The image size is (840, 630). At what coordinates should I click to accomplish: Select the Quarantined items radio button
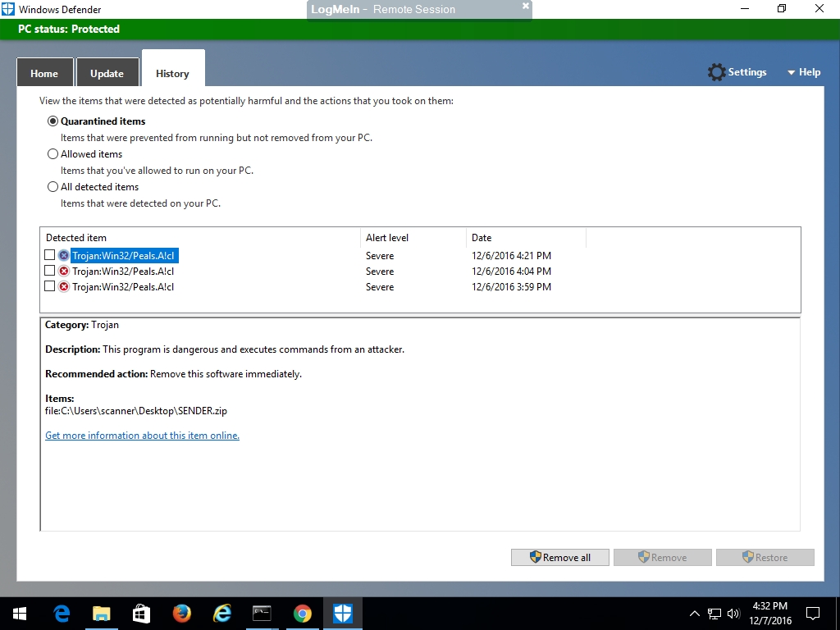[x=52, y=121]
